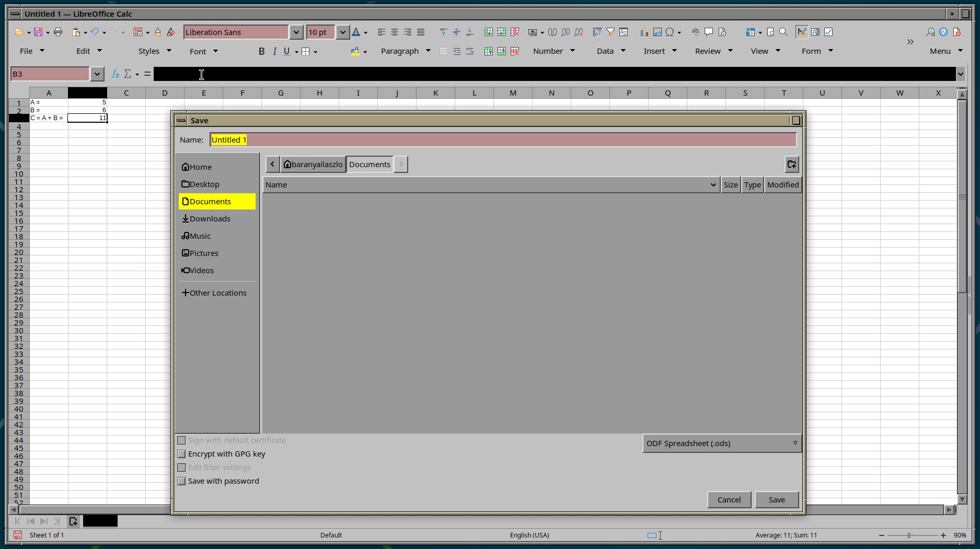Click the Justified alignment icon

point(420,32)
